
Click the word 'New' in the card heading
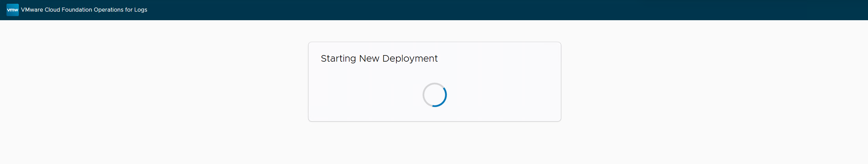[x=369, y=59]
